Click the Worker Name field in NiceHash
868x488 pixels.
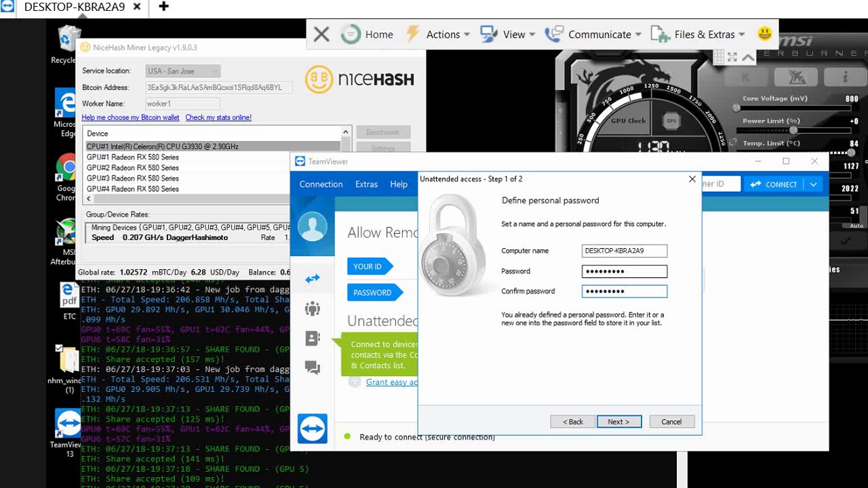[182, 104]
